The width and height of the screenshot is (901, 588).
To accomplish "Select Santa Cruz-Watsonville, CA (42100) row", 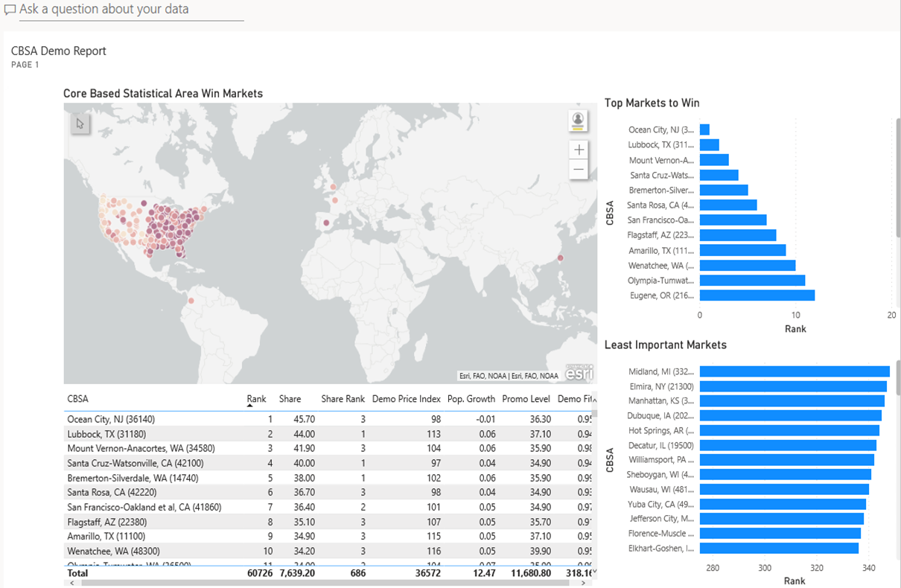I will point(328,463).
